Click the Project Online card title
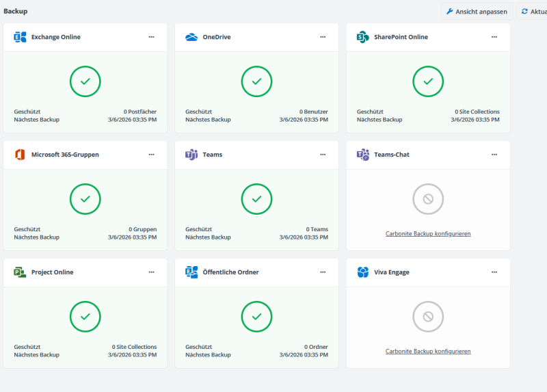This screenshot has height=392, width=547. [53, 272]
